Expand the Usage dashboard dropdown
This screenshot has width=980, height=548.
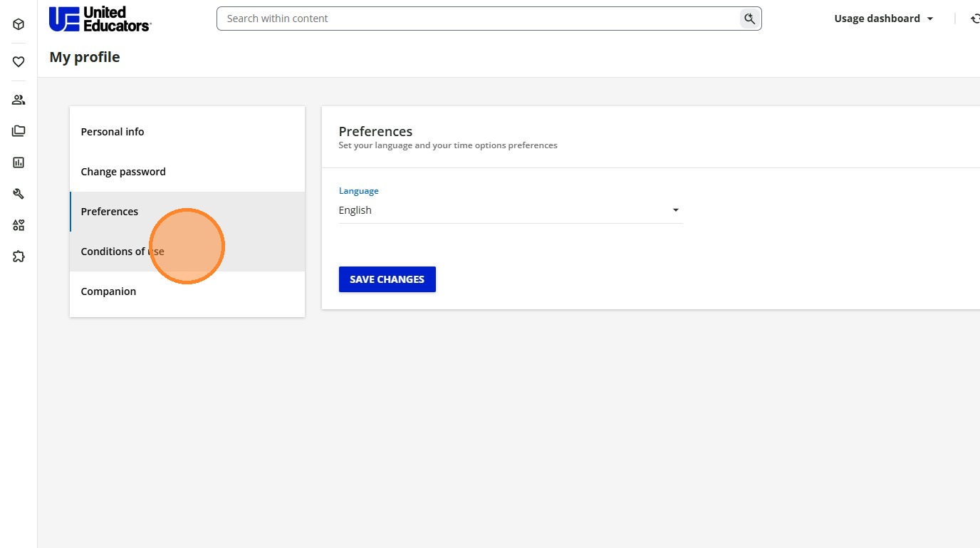pos(884,19)
